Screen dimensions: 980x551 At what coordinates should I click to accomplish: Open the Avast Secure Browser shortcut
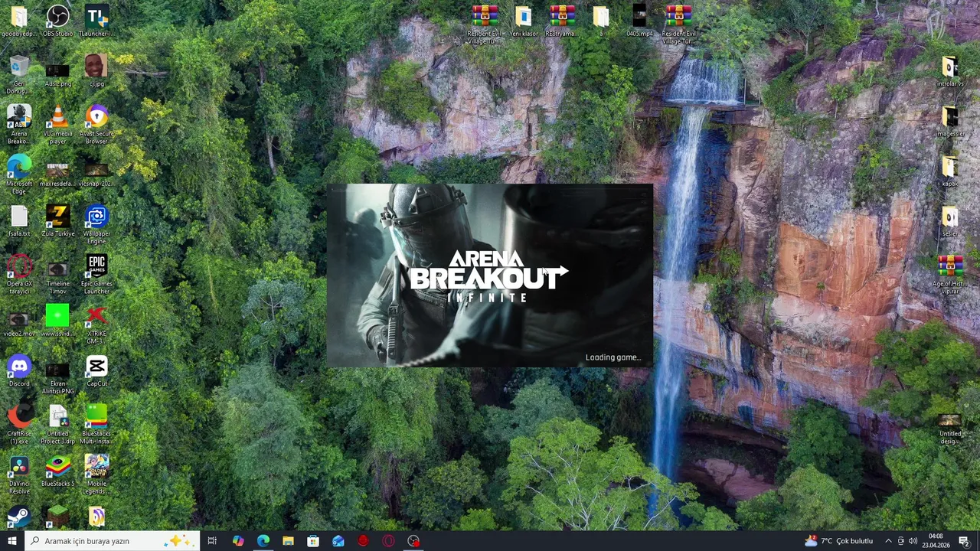coord(96,124)
